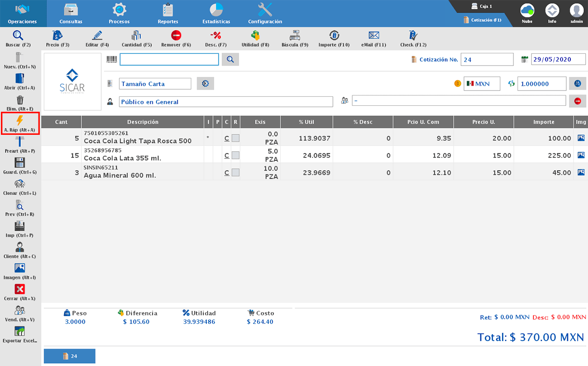Image resolution: width=588 pixels, height=366 pixels.
Task: Clone the quote using Clonar (Ctrl+L)
Action: (20, 184)
